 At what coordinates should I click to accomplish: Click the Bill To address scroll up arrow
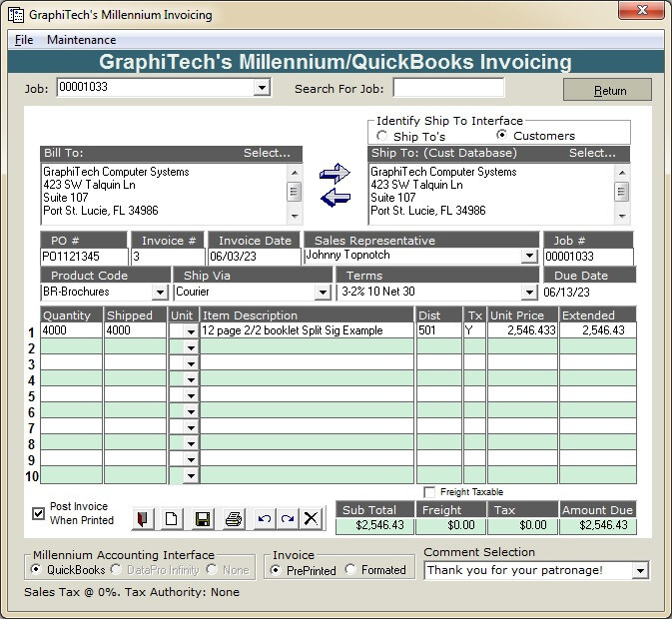click(x=294, y=172)
